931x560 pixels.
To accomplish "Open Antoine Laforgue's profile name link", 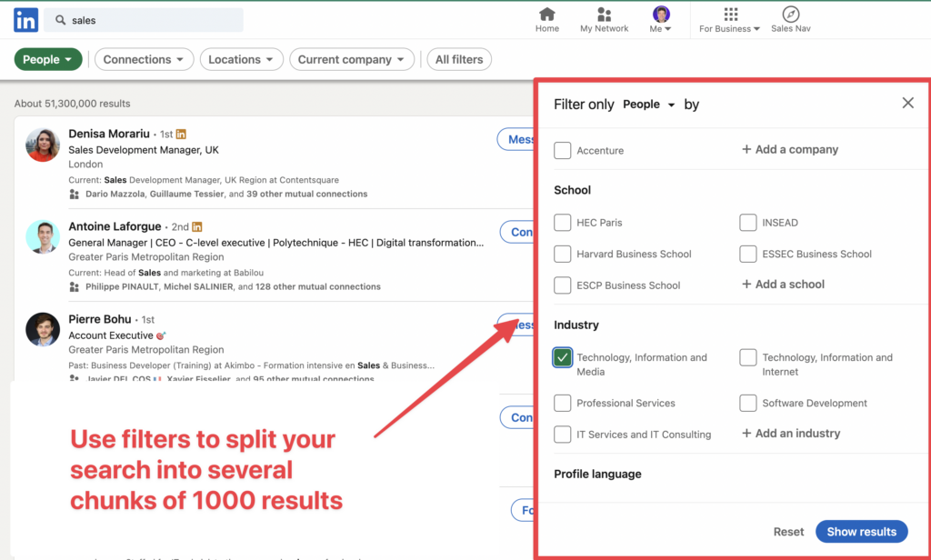I will point(115,226).
